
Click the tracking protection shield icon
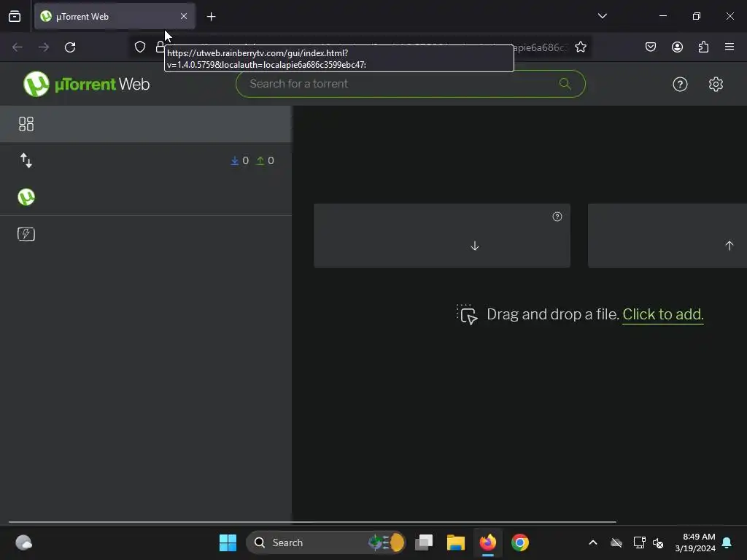(139, 47)
